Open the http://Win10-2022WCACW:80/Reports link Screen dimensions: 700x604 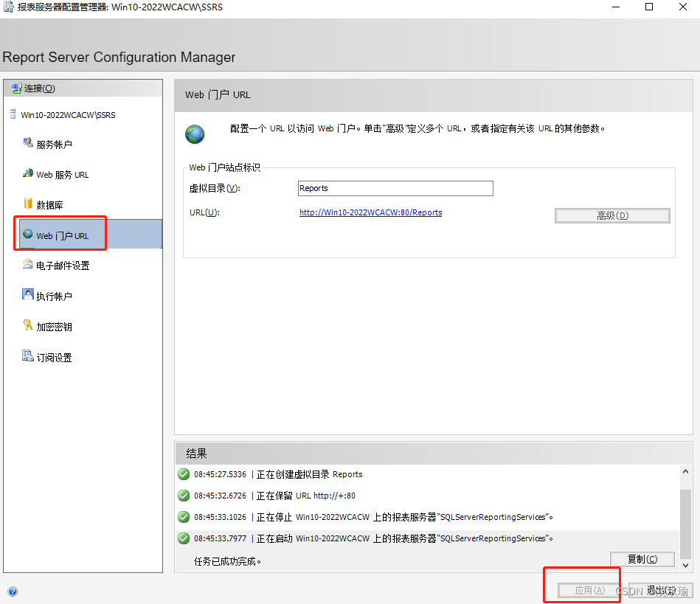pyautogui.click(x=370, y=212)
